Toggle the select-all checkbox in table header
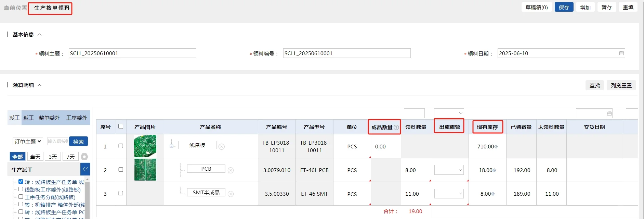 [x=121, y=126]
